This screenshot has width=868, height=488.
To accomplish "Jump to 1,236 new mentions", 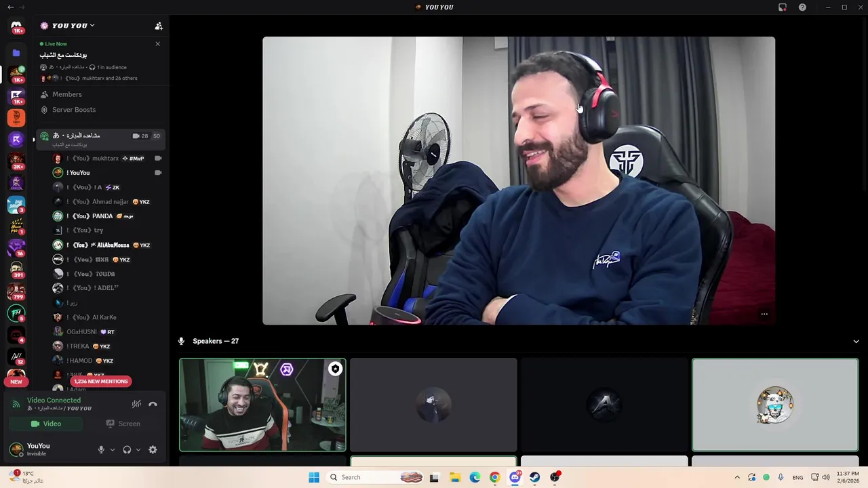I will 101,382.
